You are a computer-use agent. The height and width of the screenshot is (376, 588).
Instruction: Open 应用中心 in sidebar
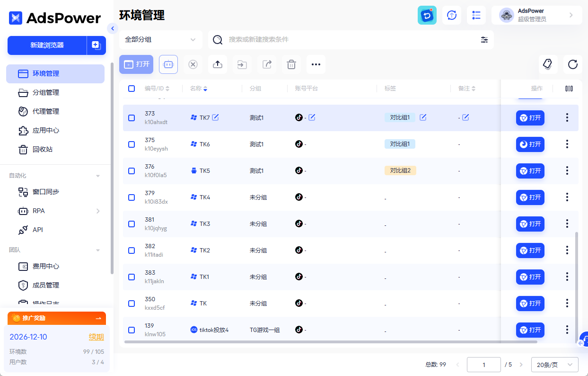(x=55, y=130)
